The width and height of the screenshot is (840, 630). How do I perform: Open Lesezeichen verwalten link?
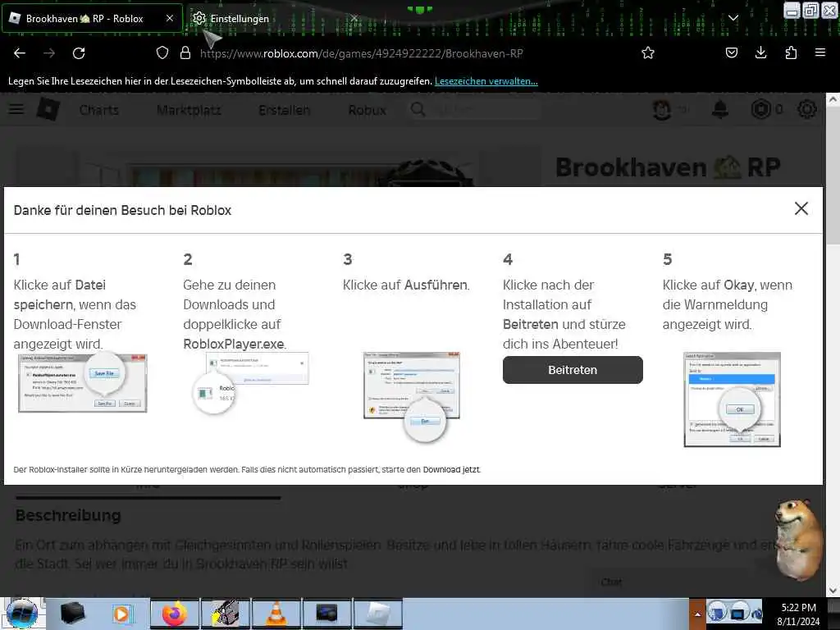[x=486, y=81]
